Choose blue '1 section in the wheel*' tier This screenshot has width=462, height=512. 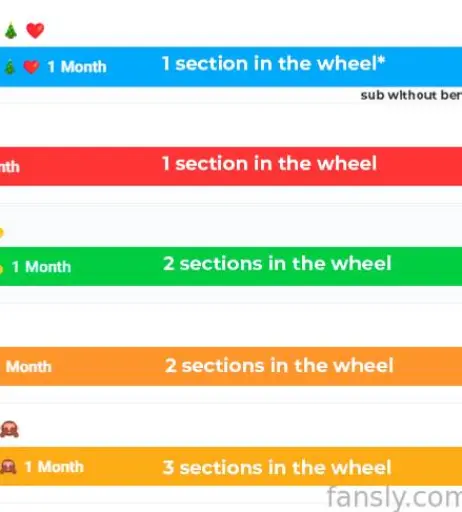click(x=231, y=67)
